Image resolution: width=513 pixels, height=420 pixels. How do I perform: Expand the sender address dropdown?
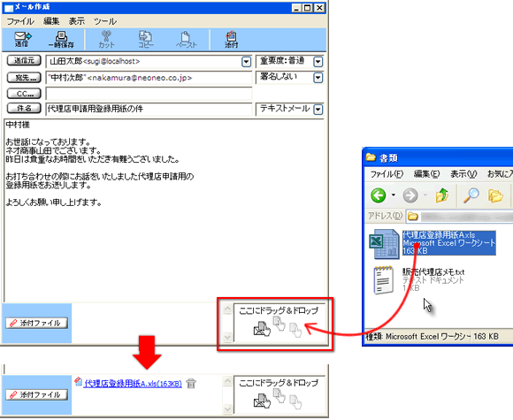coord(247,62)
